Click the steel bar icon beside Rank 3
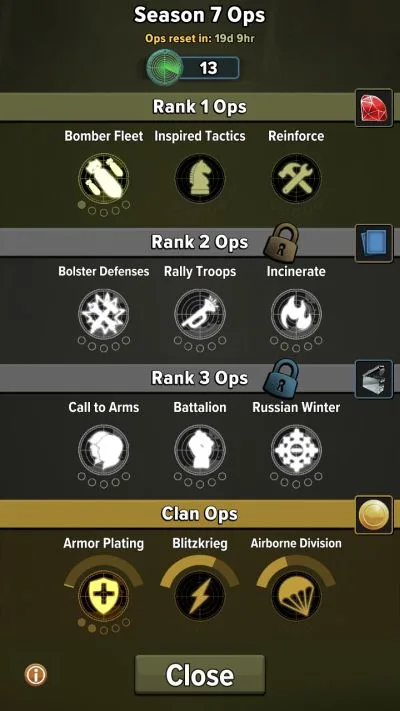The width and height of the screenshot is (400, 711). 374,379
